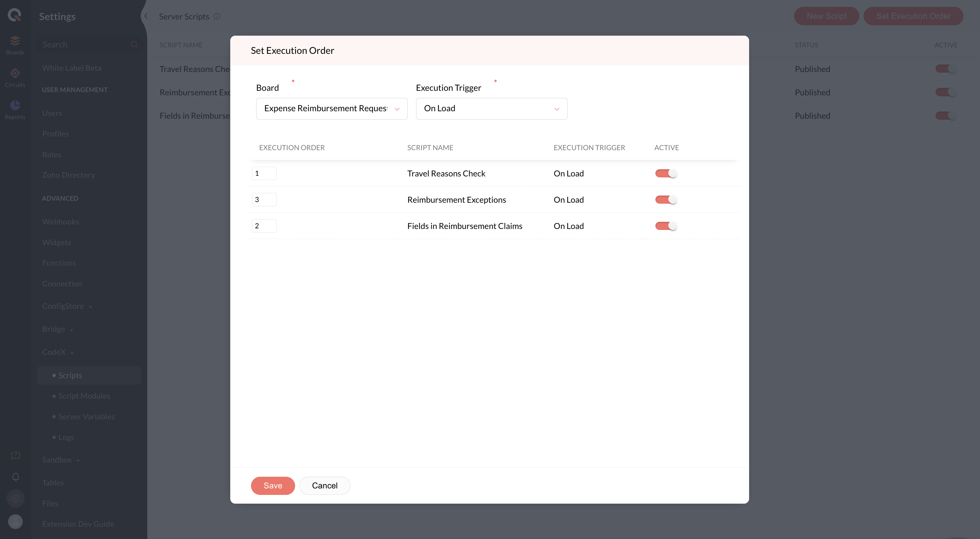Click the SCRIPT NAME header in the dialog

[430, 148]
